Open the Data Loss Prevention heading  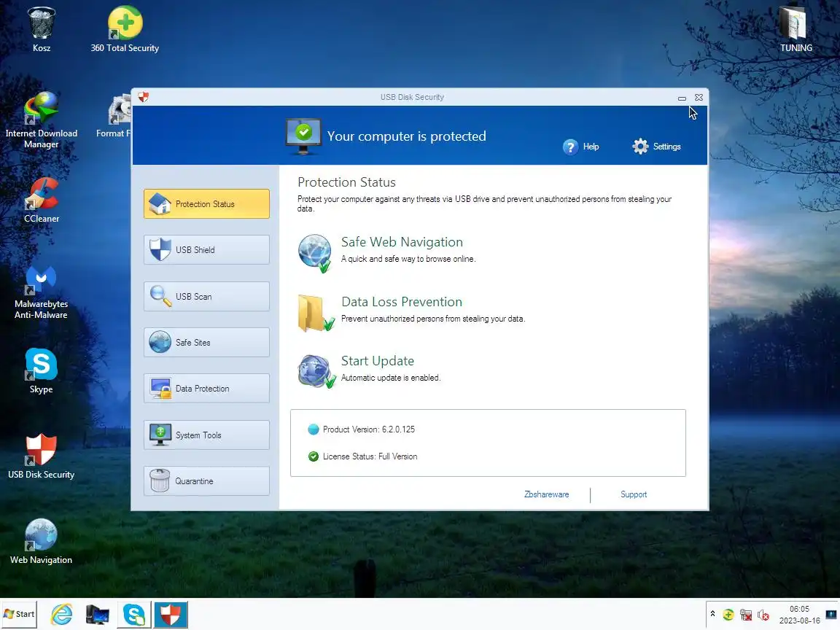402,302
